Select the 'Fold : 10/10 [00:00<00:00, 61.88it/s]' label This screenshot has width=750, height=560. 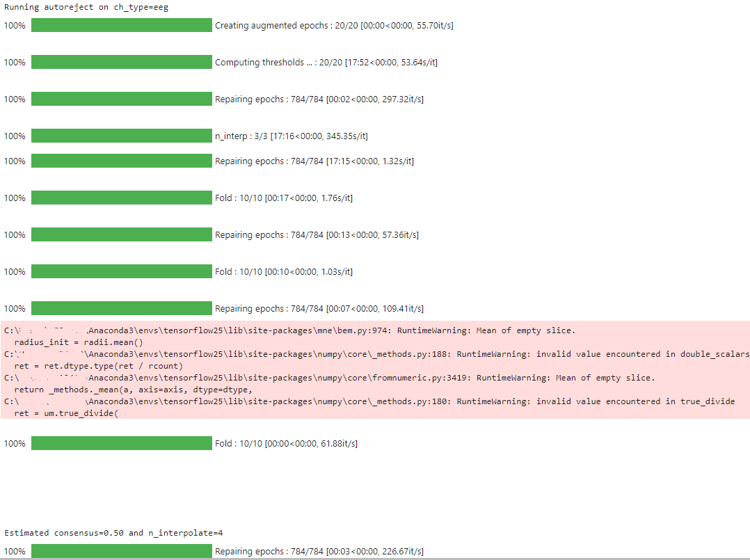[x=287, y=443]
